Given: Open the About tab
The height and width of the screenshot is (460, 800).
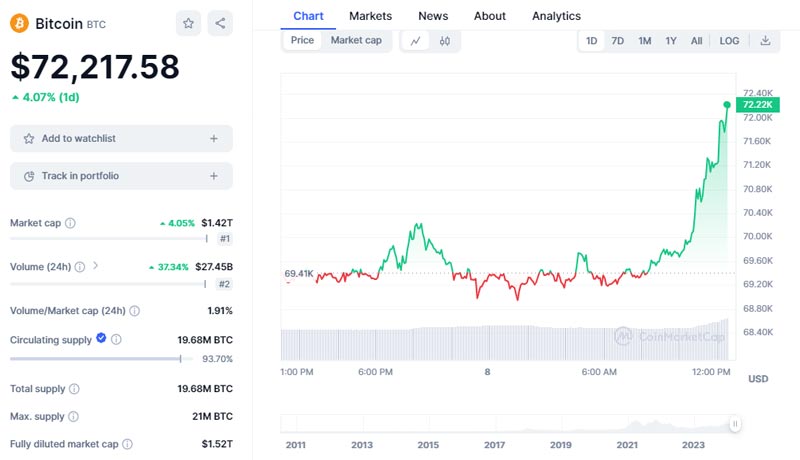Looking at the screenshot, I should [490, 16].
